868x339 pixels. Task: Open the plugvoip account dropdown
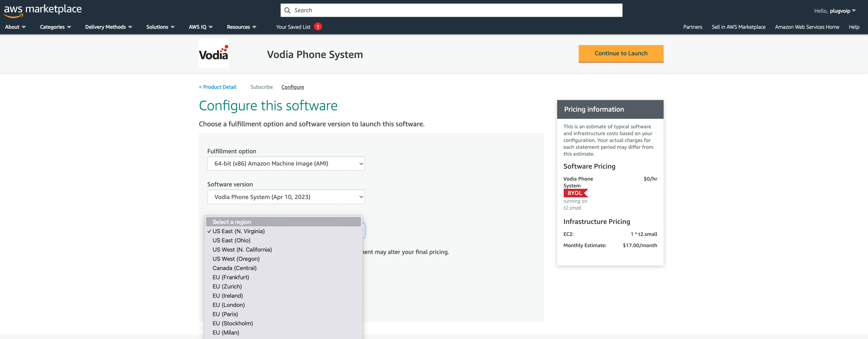click(835, 11)
